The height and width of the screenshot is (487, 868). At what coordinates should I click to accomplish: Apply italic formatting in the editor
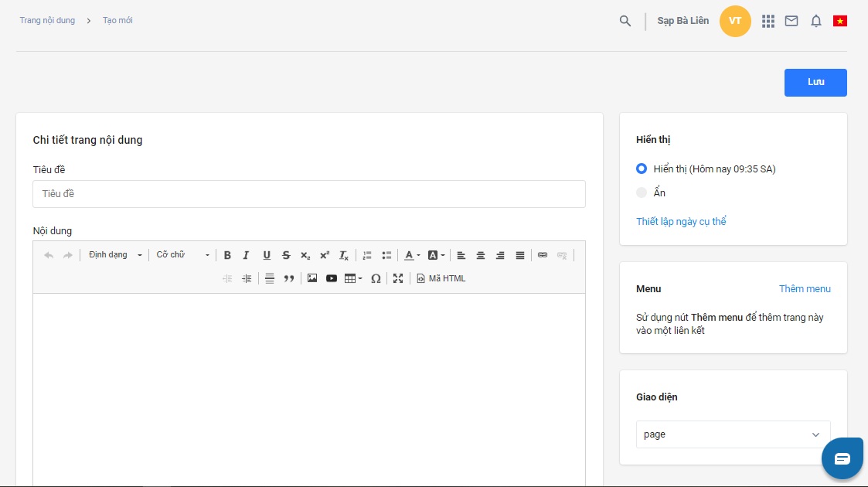(x=247, y=255)
